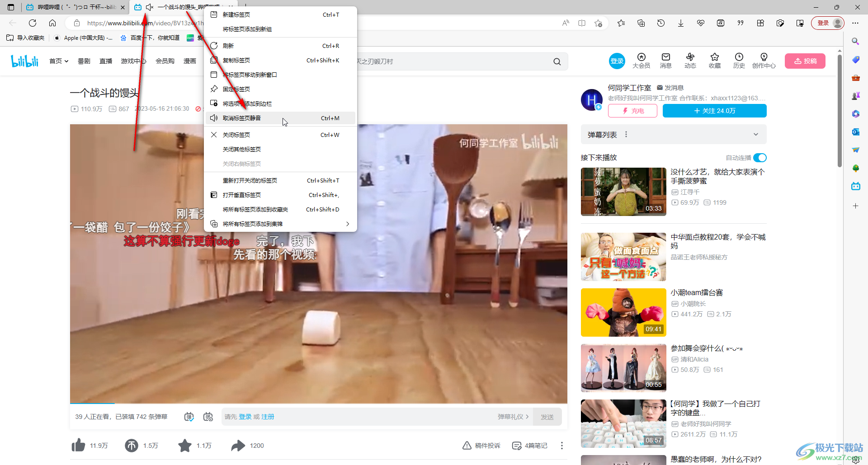
Task: Open the Math Solver toolbar icon
Action: tap(721, 23)
